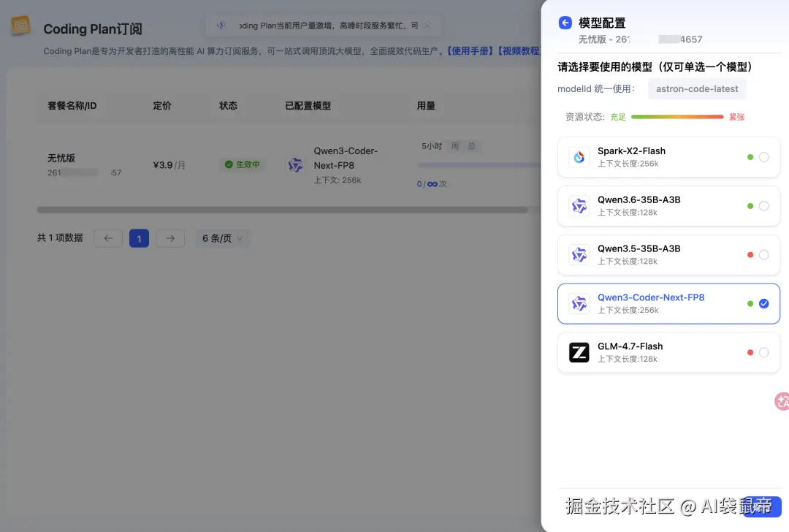Open the 6 条/页 page size dropdown

222,238
